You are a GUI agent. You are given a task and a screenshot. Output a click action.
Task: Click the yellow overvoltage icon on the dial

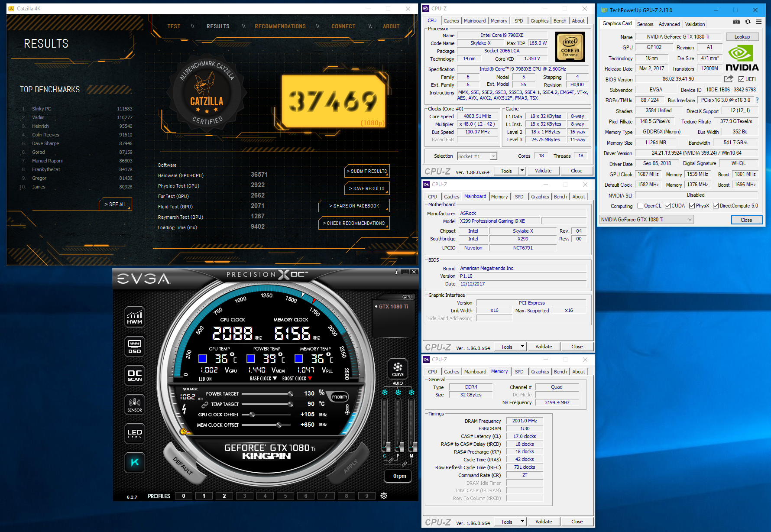[183, 431]
